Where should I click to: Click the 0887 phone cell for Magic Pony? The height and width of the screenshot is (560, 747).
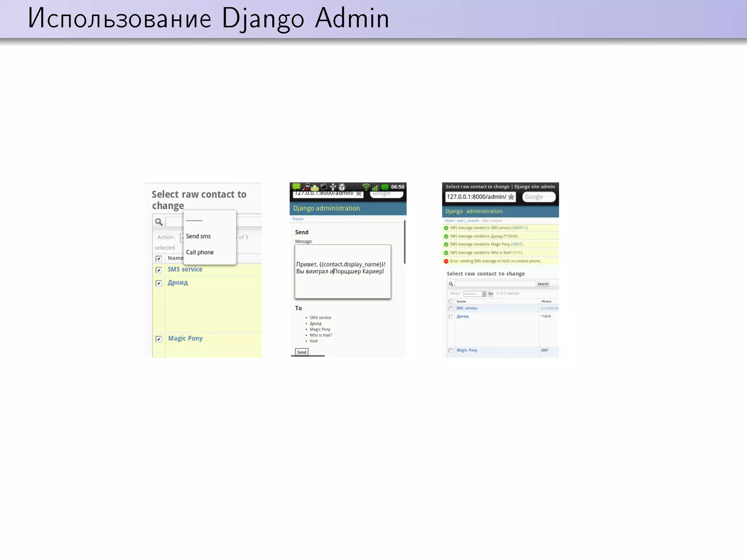pos(545,350)
